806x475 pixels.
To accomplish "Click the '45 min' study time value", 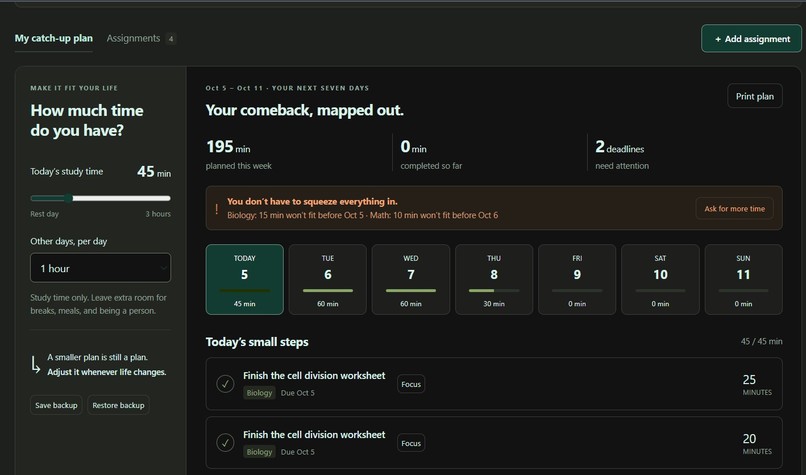I will 154,172.
